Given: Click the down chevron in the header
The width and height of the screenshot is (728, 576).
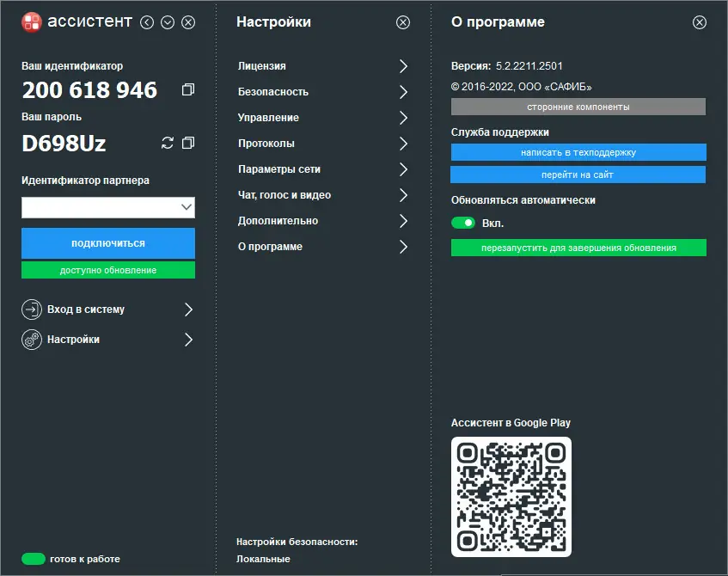Looking at the screenshot, I should 167,21.
